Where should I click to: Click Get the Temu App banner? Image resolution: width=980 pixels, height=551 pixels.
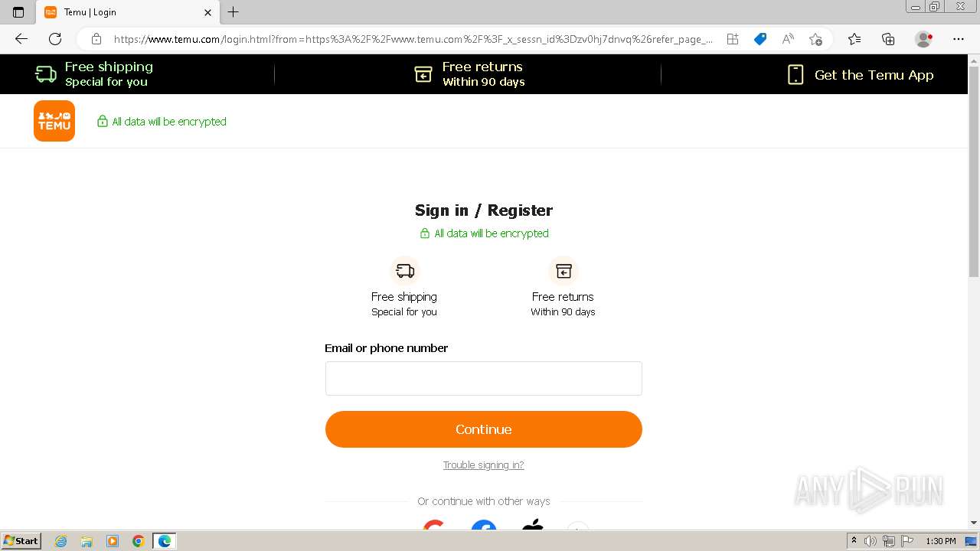click(861, 74)
